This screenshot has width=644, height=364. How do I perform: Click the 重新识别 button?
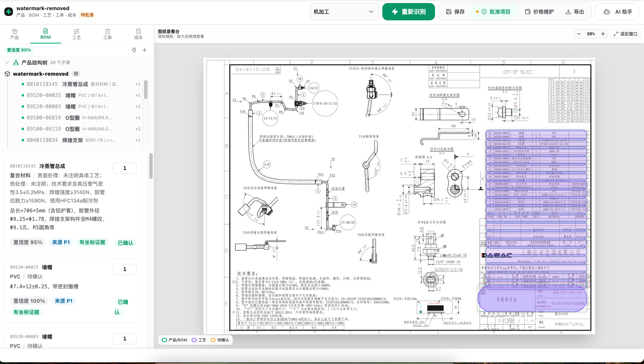pyautogui.click(x=408, y=12)
